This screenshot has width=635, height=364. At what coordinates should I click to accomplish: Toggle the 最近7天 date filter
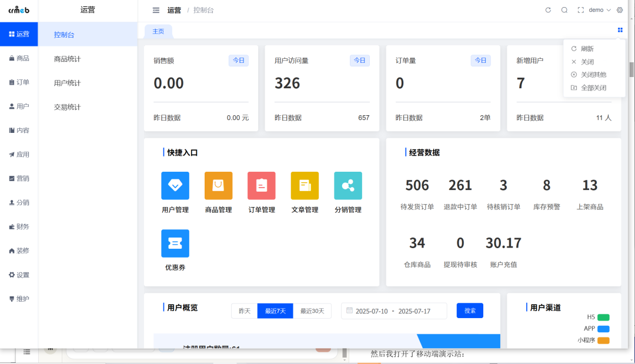tap(275, 310)
